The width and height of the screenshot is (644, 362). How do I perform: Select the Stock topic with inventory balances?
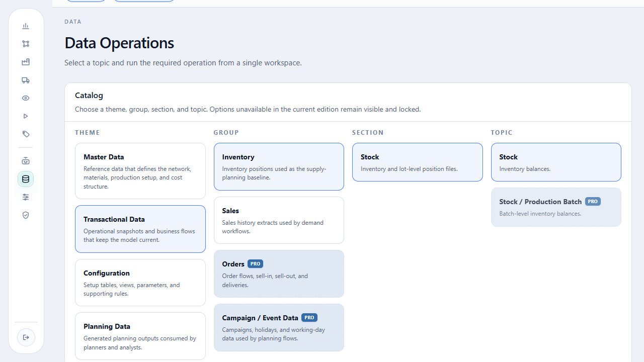[x=556, y=162]
